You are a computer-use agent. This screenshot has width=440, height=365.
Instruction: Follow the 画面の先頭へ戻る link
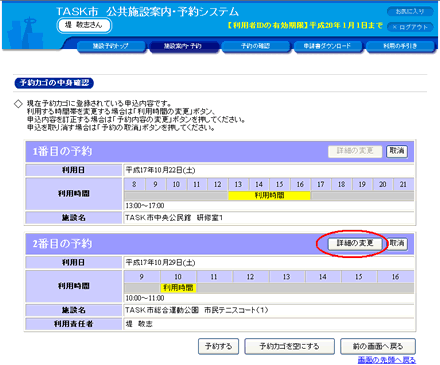coord(387,360)
